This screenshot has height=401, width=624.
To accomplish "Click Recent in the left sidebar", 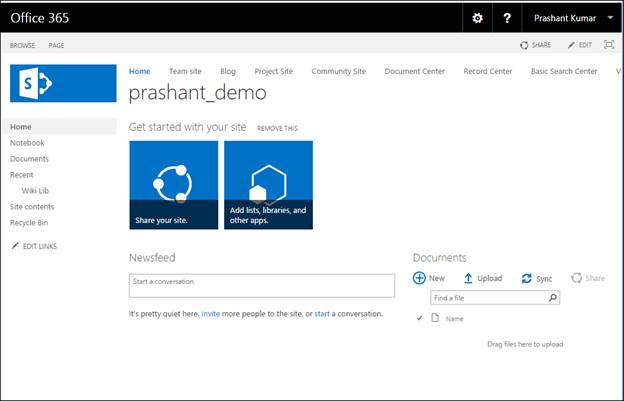I will pos(21,175).
